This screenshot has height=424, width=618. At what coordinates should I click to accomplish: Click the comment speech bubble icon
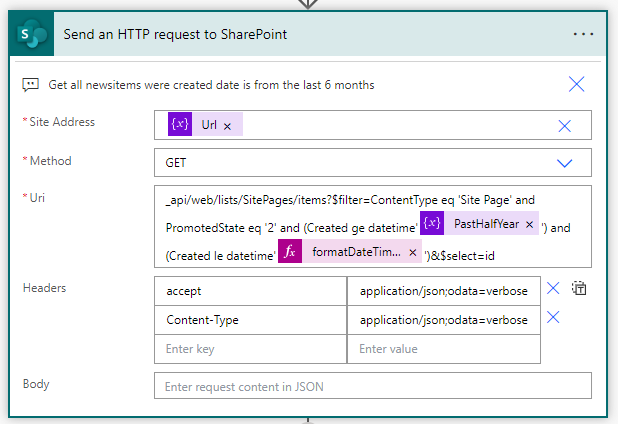point(30,85)
